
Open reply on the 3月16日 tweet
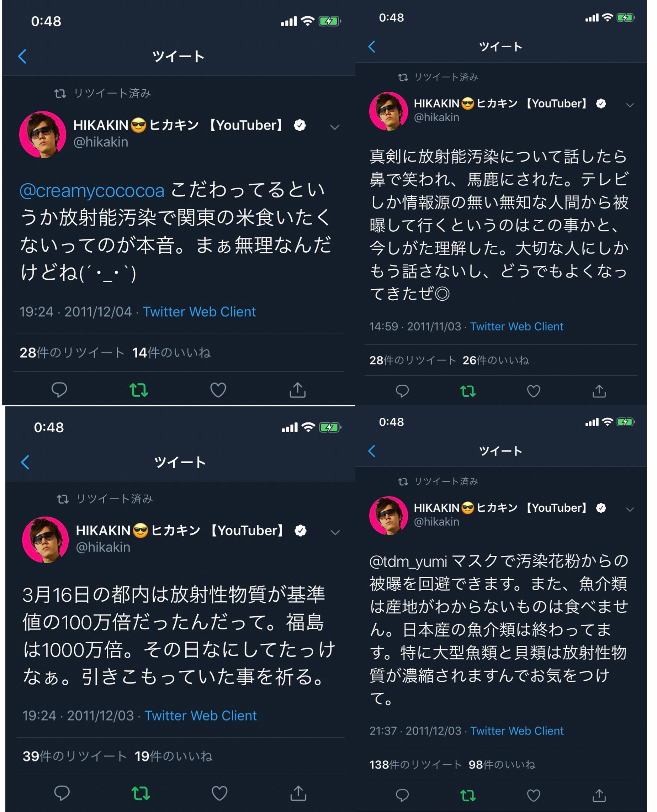(62, 793)
